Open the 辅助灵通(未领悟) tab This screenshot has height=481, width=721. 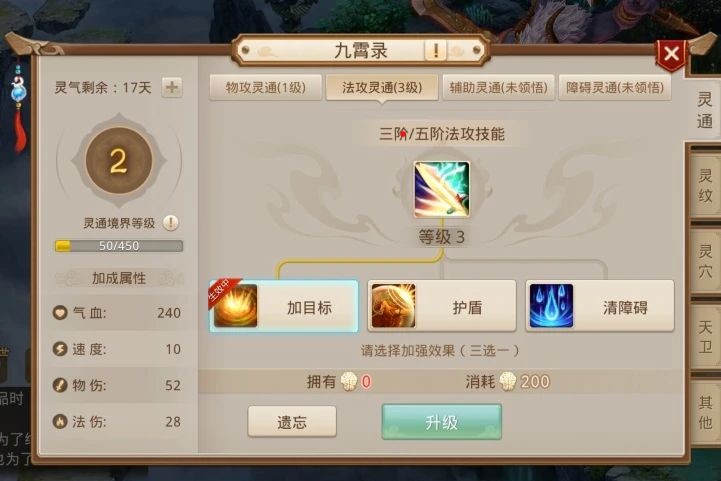point(498,87)
